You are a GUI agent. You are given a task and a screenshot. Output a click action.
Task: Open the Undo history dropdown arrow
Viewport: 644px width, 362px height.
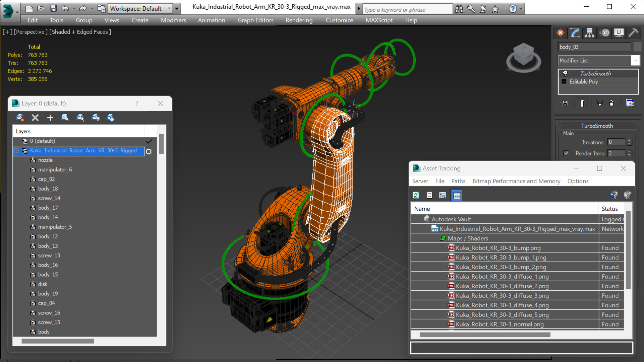74,8
